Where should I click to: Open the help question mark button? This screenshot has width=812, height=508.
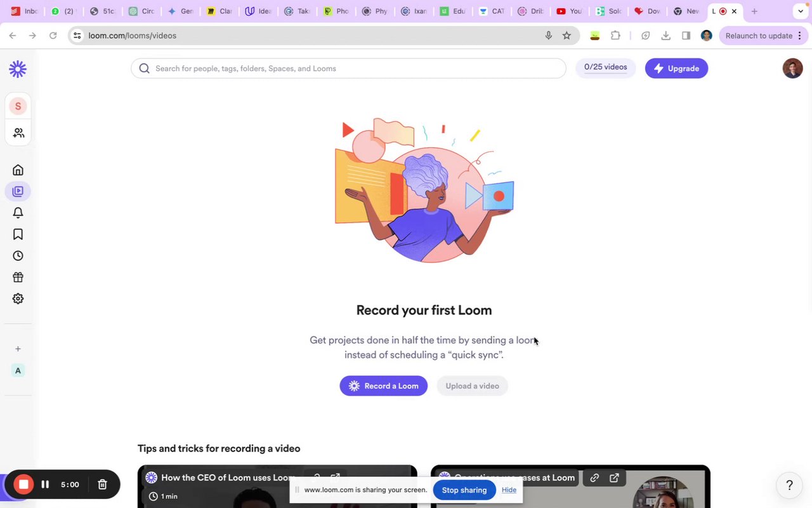point(789,485)
